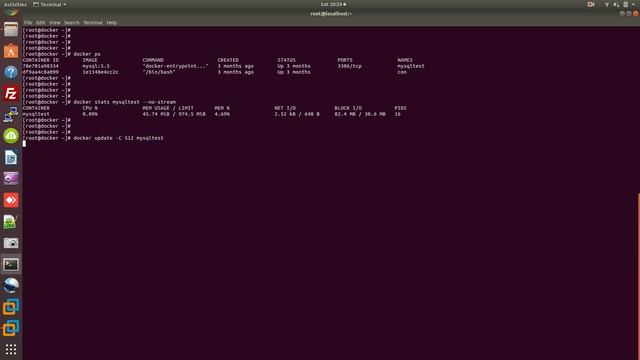Open the system menu arrow at top right
The width and height of the screenshot is (640, 360).
coord(633,4)
